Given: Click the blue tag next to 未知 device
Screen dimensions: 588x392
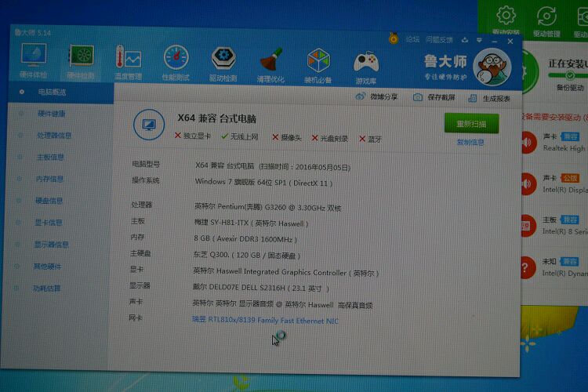Looking at the screenshot, I should click(x=569, y=261).
